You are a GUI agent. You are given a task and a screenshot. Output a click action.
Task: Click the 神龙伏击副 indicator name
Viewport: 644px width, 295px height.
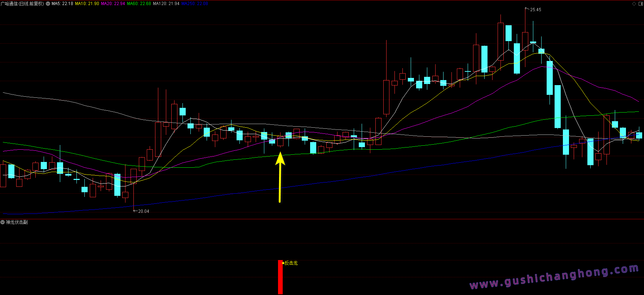[17, 222]
